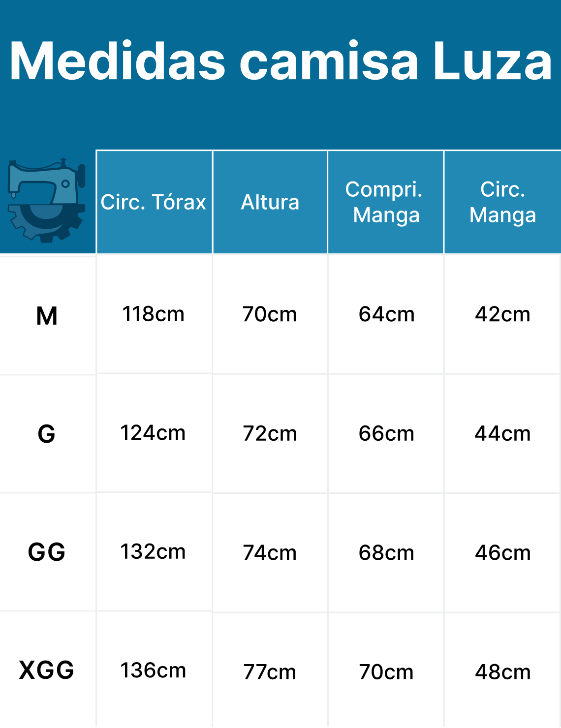Select the 132cm chest cell
This screenshot has height=728, width=561.
click(x=154, y=552)
